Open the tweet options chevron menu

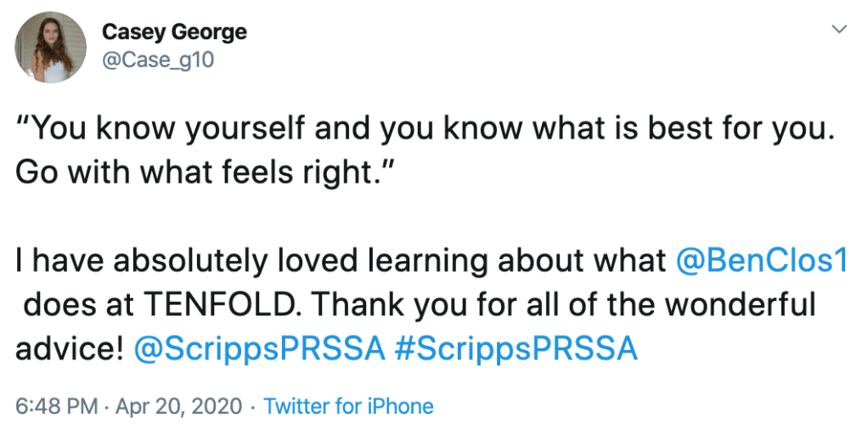pos(839,30)
